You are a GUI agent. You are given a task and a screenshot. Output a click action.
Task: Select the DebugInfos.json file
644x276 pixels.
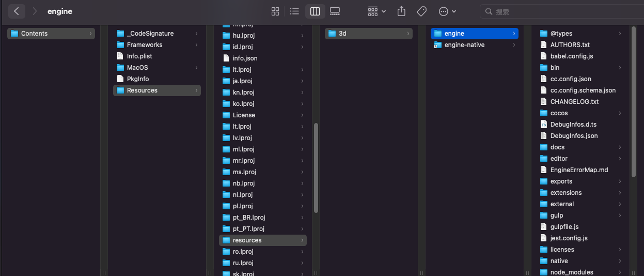tap(580, 136)
